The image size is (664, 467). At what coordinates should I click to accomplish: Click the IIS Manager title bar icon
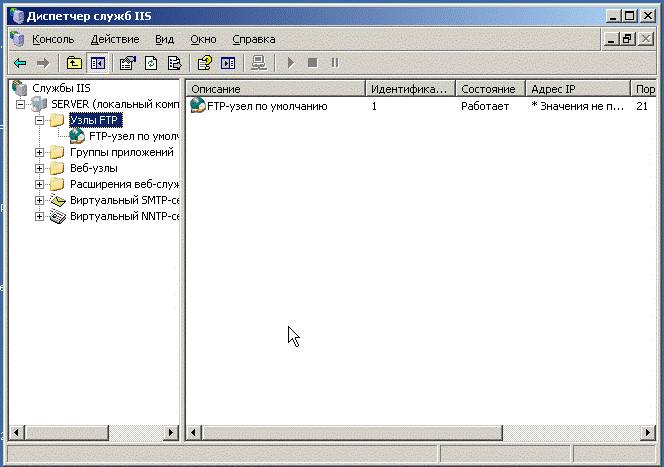(17, 16)
